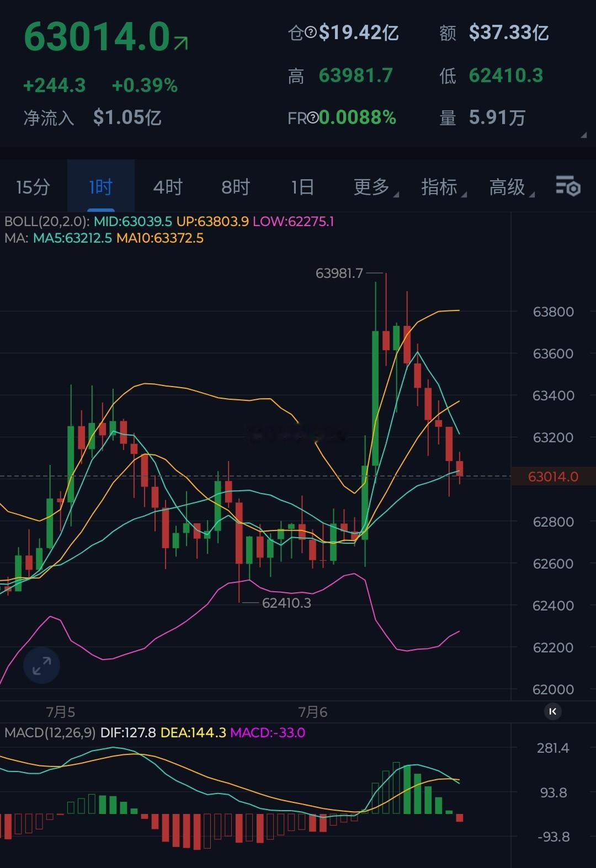Tap the 281.4 MACD axis label
This screenshot has height=868, width=596.
click(553, 748)
